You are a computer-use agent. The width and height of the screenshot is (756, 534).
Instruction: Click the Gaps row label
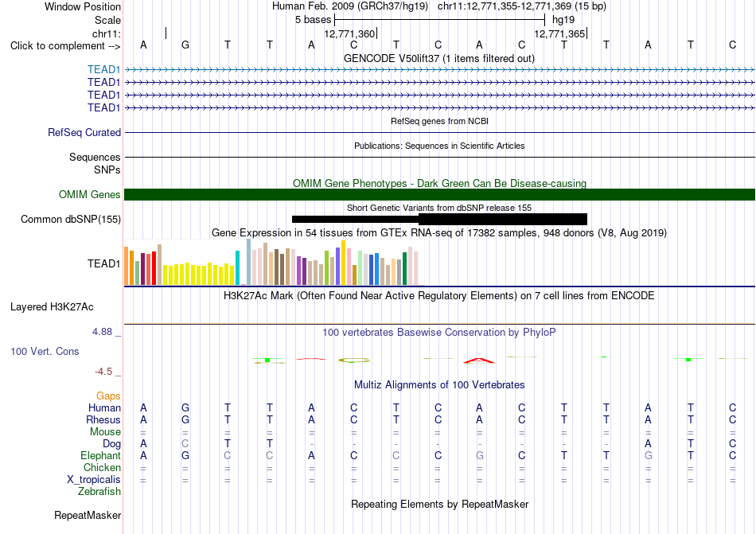tap(108, 396)
